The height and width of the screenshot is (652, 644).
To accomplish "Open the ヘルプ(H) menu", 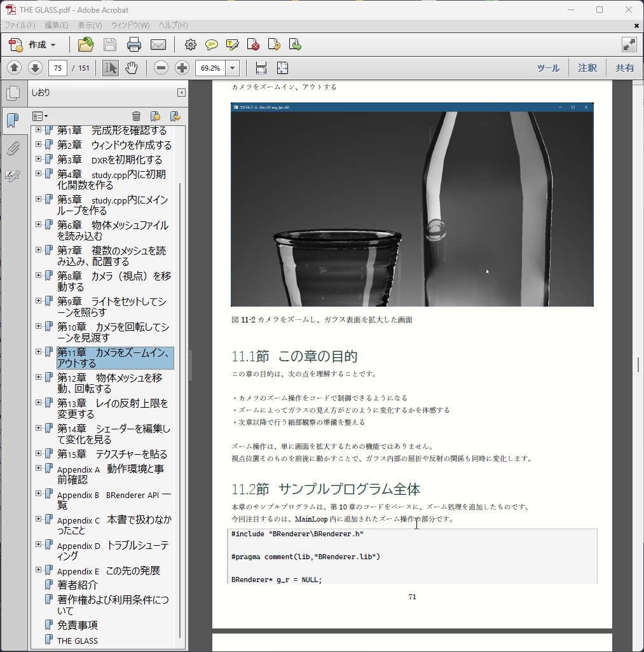I will click(x=173, y=25).
